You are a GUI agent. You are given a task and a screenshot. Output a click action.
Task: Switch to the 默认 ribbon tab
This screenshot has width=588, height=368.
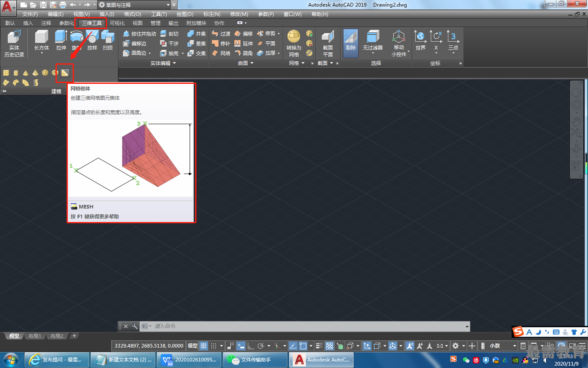click(x=10, y=23)
